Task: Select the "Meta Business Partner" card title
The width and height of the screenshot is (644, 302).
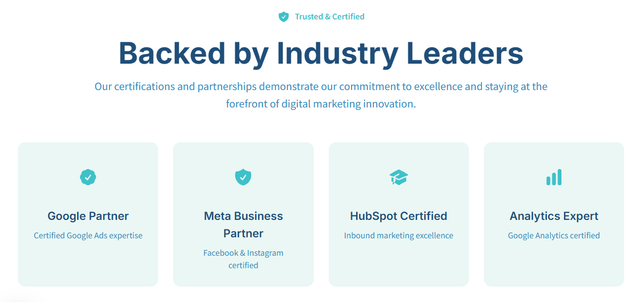Action: pos(243,224)
